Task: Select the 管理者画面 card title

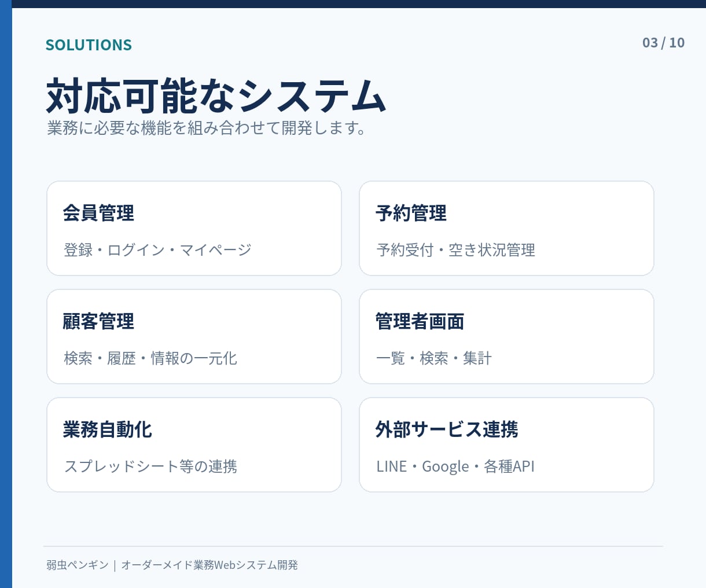Action: (420, 321)
